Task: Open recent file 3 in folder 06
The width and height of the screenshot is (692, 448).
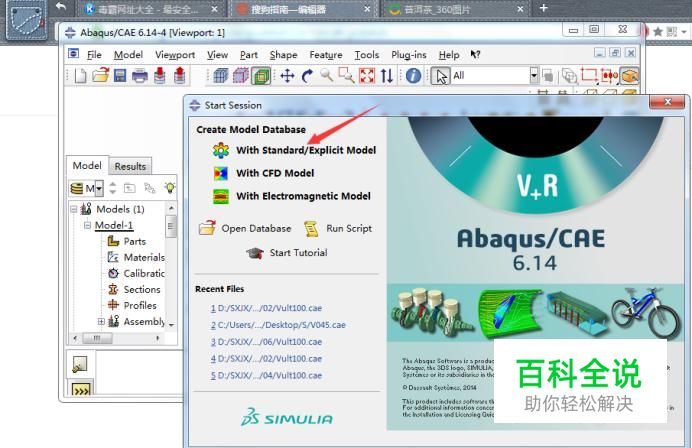Action: pos(266,342)
